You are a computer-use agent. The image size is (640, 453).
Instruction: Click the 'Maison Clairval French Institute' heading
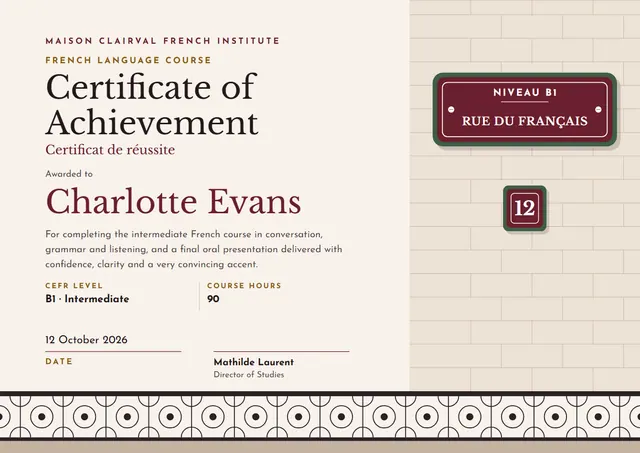click(x=162, y=41)
